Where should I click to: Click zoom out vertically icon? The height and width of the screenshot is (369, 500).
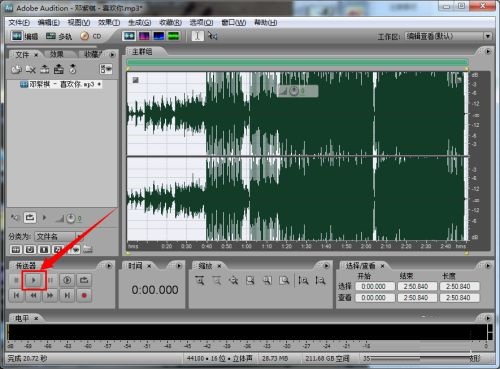[x=320, y=281]
